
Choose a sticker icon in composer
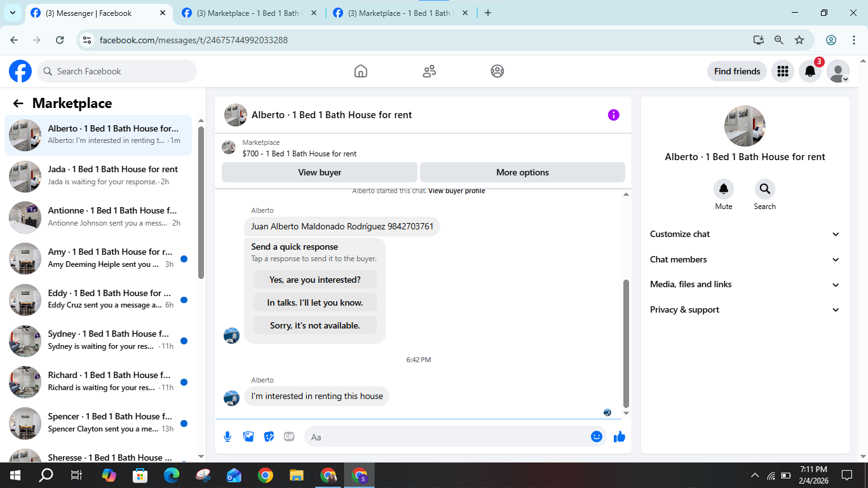pos(269,437)
